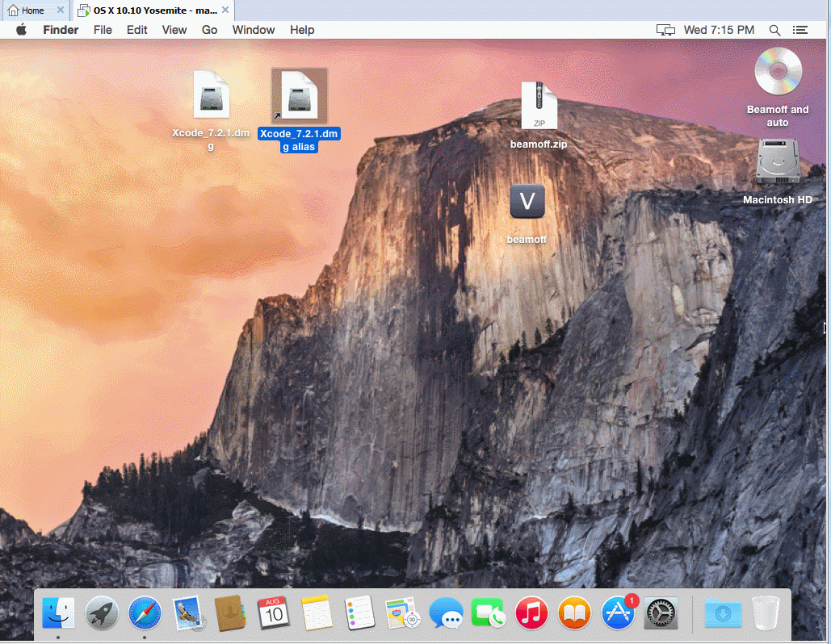This screenshot has width=831, height=644.
Task: Launch Launchpad rocket icon in Dock
Action: (102, 613)
